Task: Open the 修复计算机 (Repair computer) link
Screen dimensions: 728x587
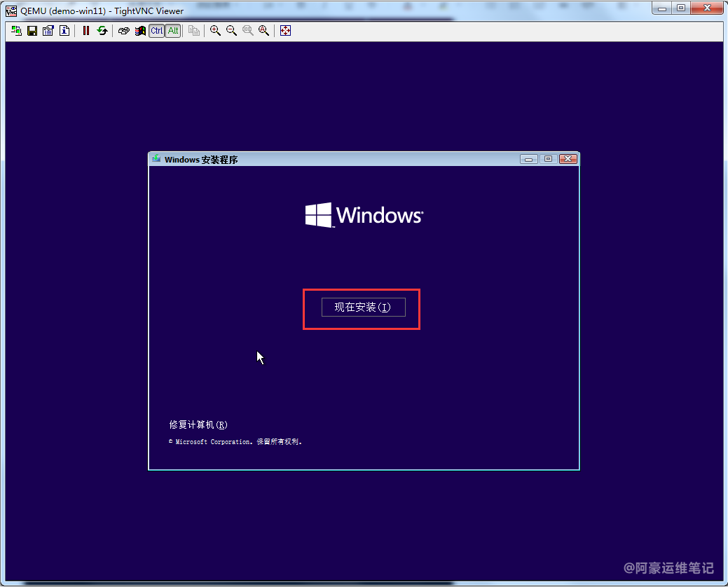Action: coord(198,424)
